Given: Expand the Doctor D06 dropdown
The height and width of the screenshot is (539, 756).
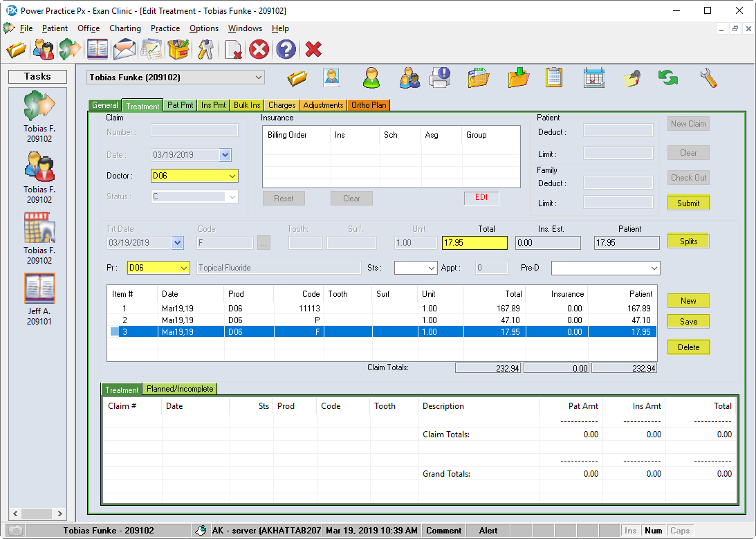Looking at the screenshot, I should 231,176.
